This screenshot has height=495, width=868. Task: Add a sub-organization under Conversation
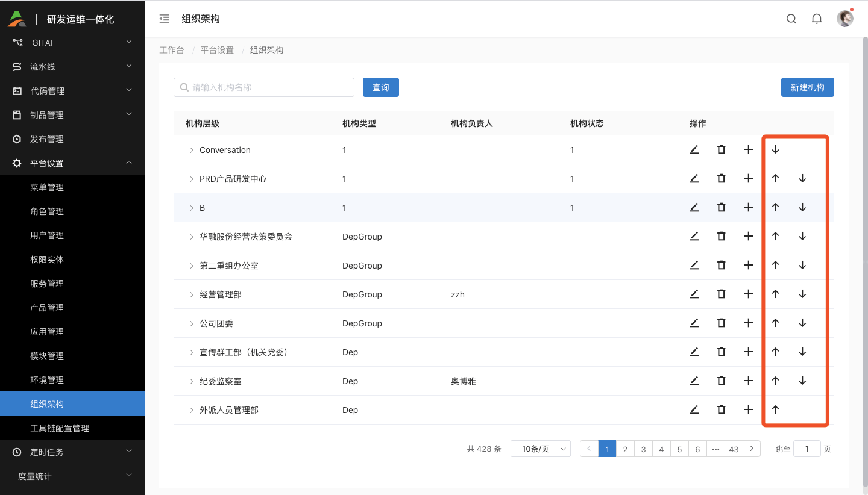tap(748, 149)
